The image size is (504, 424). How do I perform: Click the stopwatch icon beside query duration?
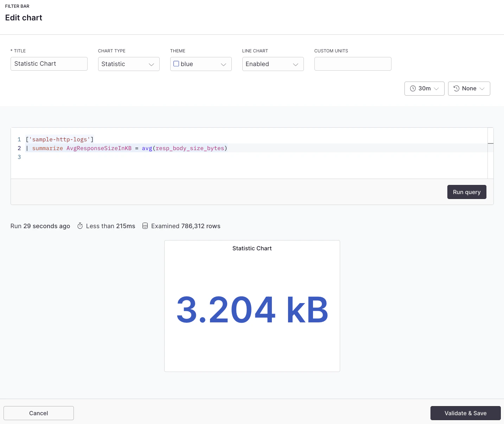80,226
